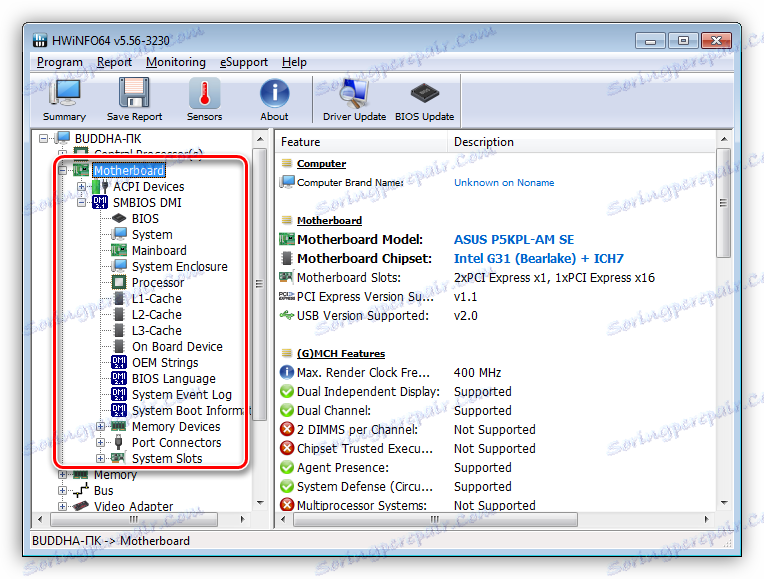Click the ACPI Devices plug icon
This screenshot has width=764, height=579.
[100, 187]
